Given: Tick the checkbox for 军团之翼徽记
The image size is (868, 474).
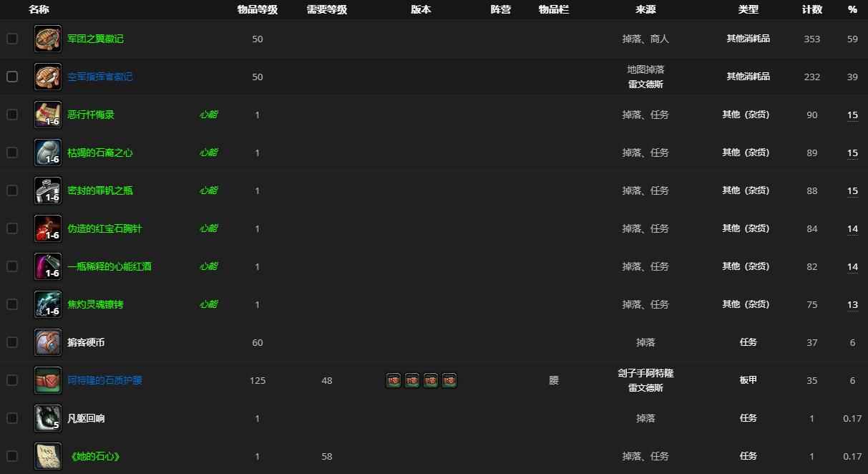Looking at the screenshot, I should coord(12,39).
